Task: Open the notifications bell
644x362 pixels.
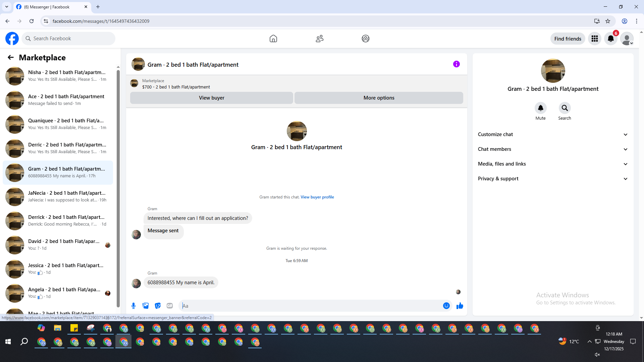Action: 611,39
